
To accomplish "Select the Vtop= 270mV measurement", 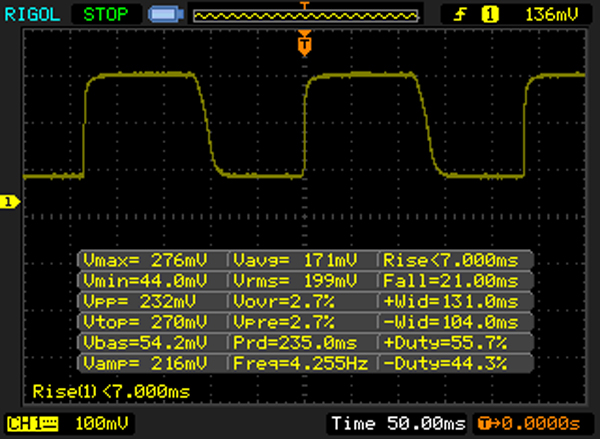I will pyautogui.click(x=145, y=322).
